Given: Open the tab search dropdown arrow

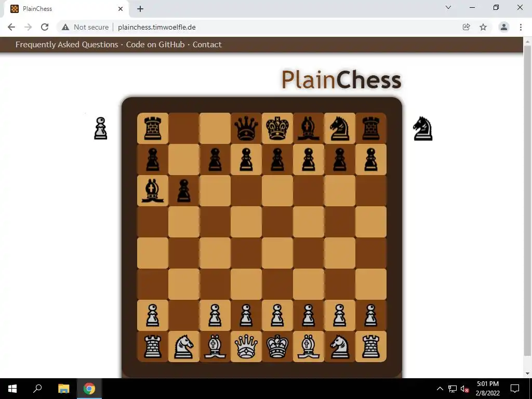Looking at the screenshot, I should pyautogui.click(x=448, y=7).
